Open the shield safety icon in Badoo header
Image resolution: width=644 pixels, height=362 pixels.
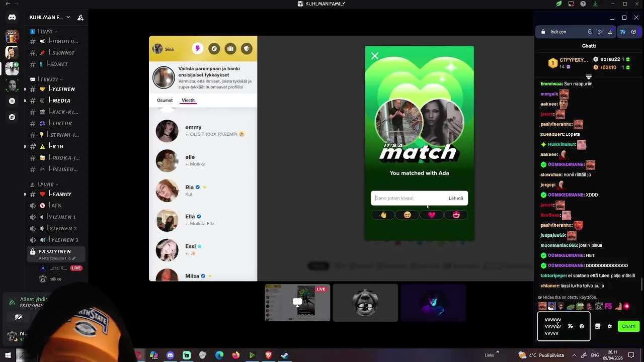[x=247, y=49]
